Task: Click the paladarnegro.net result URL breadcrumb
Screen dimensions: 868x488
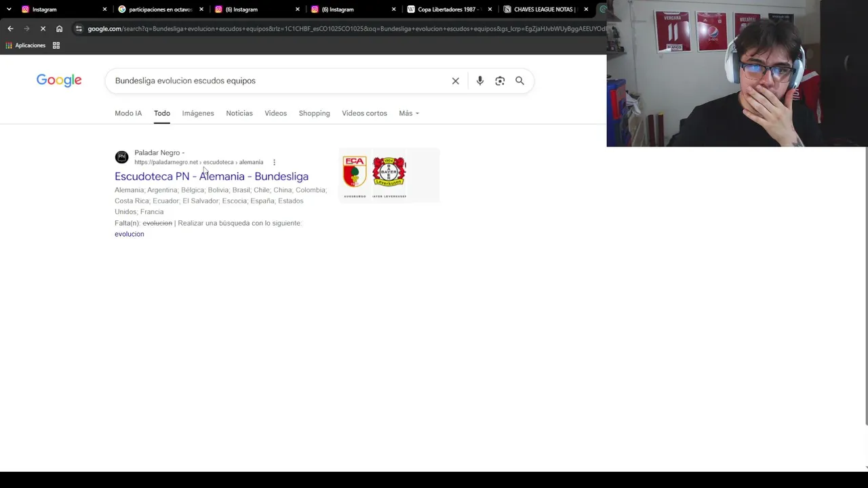Action: (199, 163)
